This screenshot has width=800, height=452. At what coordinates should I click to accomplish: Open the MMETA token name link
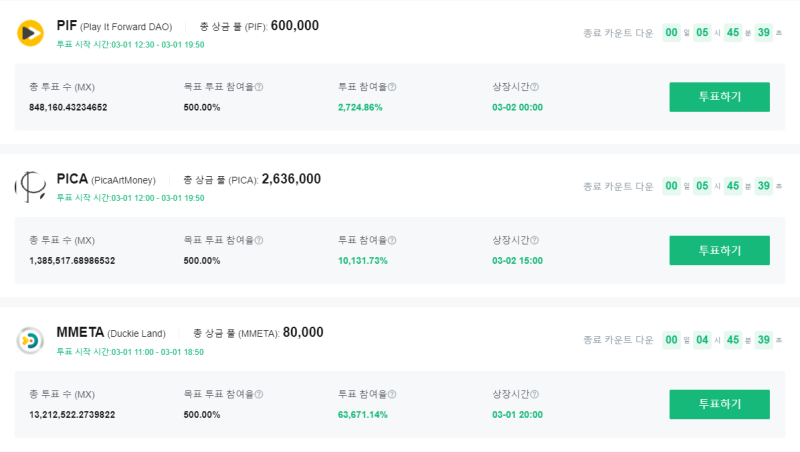click(80, 333)
